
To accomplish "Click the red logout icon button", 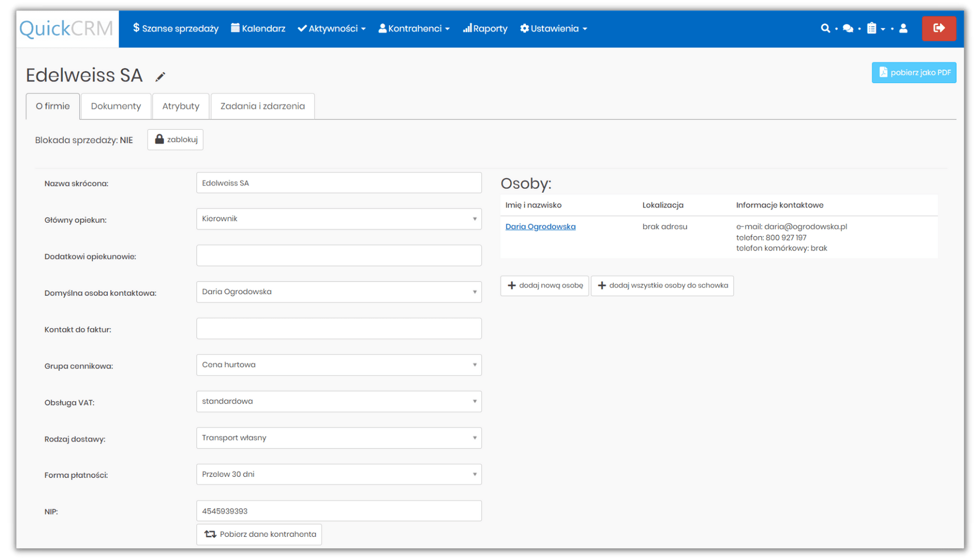I will point(939,28).
